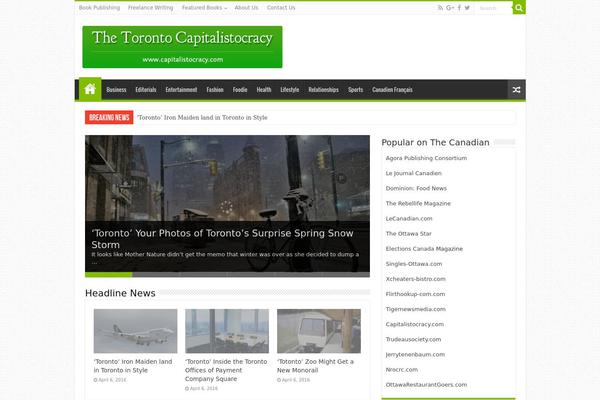Open the Sports category

(355, 90)
